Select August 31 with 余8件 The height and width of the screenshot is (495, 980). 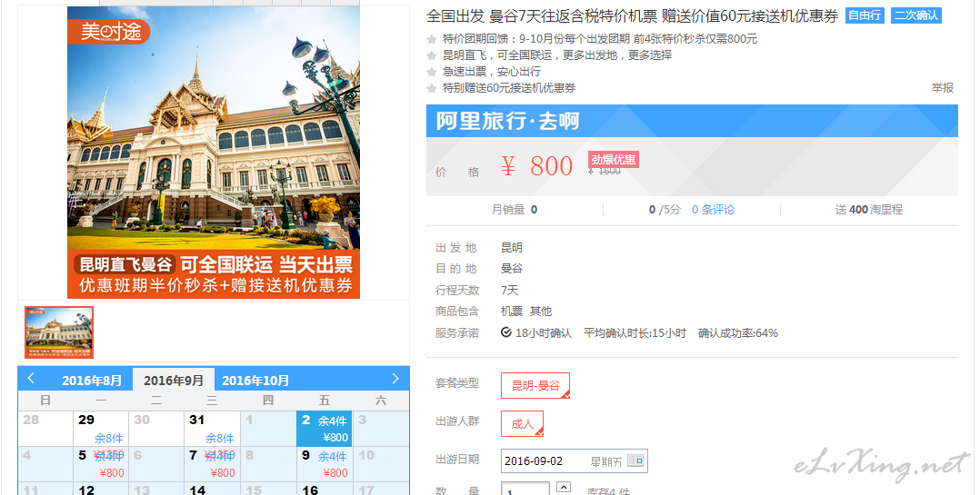(x=212, y=428)
